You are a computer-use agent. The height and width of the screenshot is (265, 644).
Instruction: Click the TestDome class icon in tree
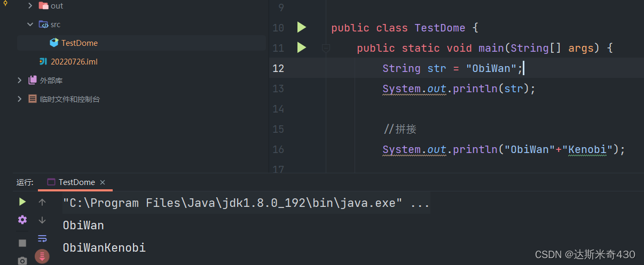[x=54, y=43]
